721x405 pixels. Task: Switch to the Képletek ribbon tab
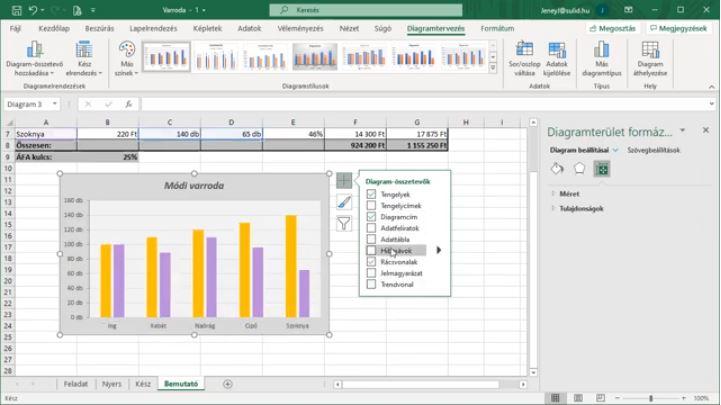(x=208, y=29)
